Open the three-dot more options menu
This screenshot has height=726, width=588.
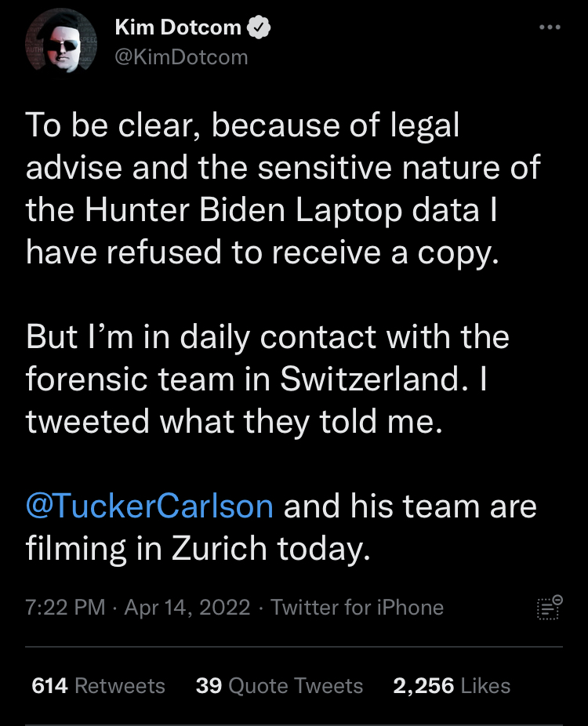pyautogui.click(x=550, y=27)
